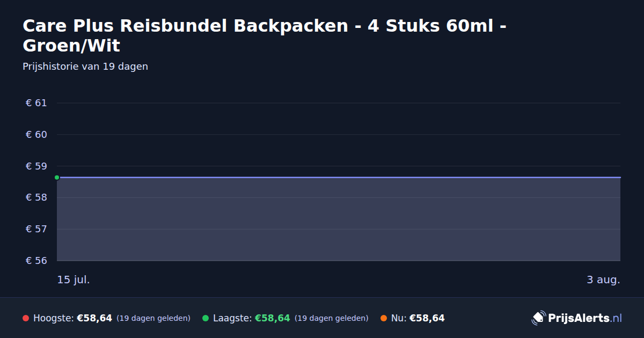Screen dimensions: 644x338
Task: Click the orange Nu legend dot
Action: [x=384, y=318]
